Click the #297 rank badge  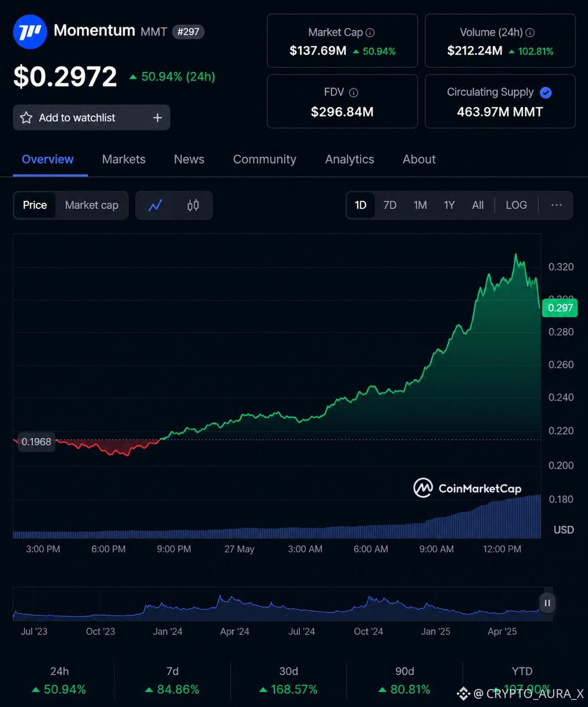(188, 32)
